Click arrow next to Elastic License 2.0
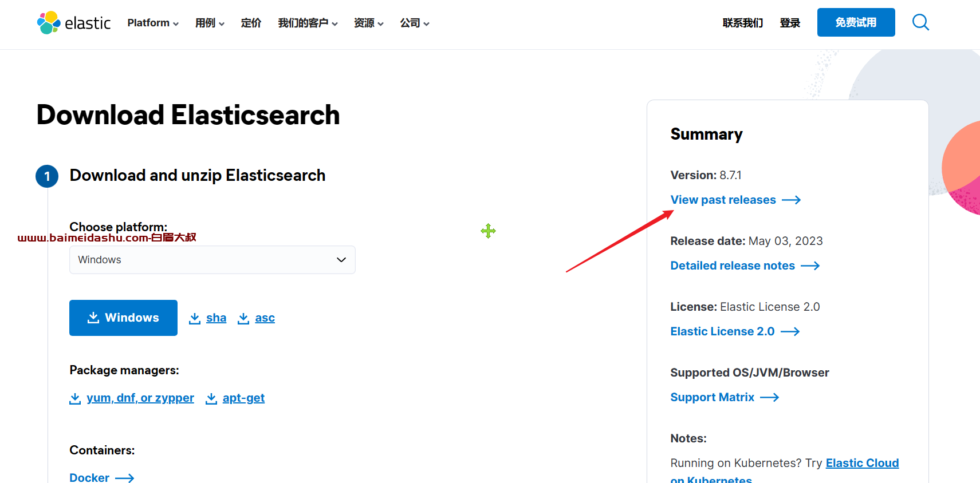The width and height of the screenshot is (980, 483). 790,331
